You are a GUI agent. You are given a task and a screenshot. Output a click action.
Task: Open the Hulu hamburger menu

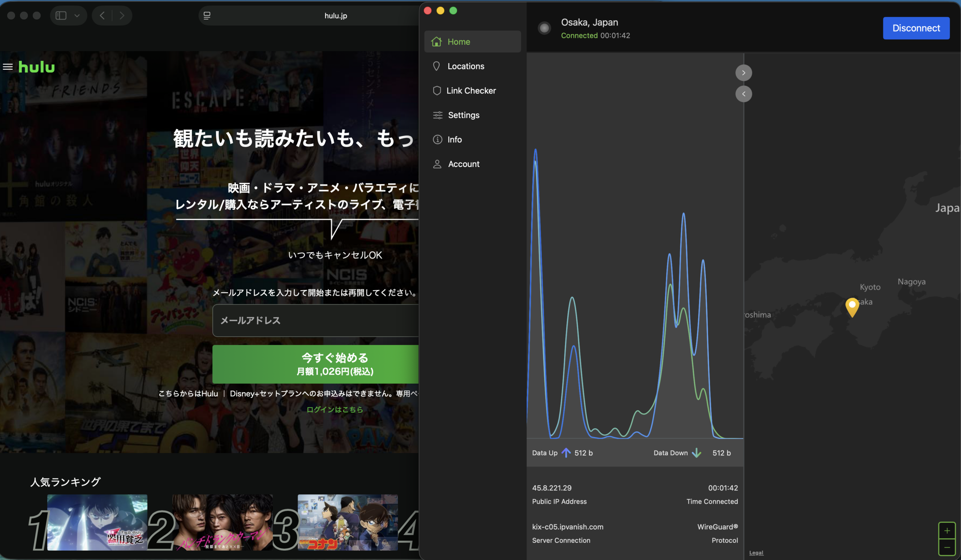(x=8, y=67)
